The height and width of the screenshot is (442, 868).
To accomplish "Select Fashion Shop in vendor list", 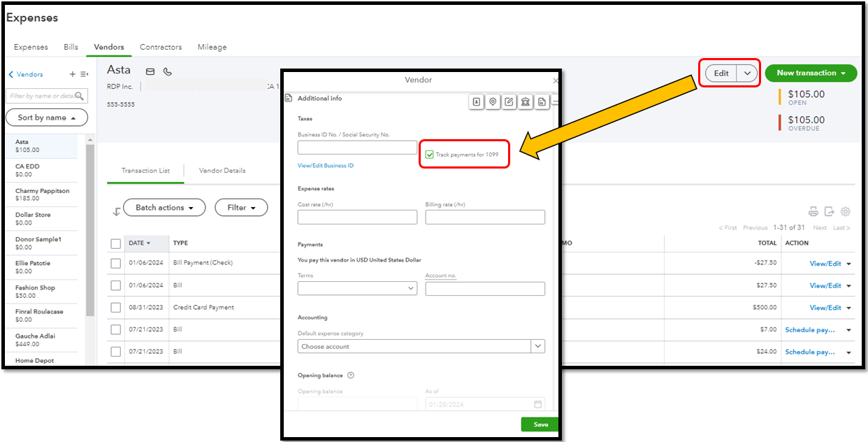I will pyautogui.click(x=42, y=292).
